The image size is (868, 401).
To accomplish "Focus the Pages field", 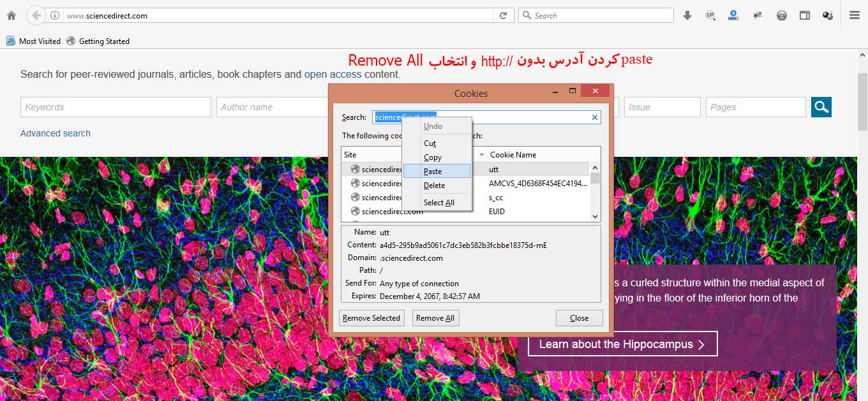I will pos(756,107).
